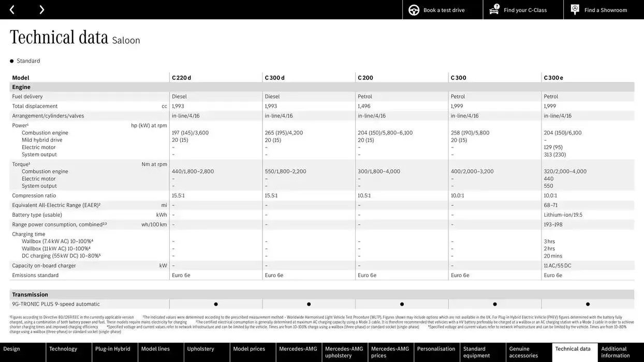644x362 pixels.
Task: Navigate back using the left chevron arrow
Action: [x=11, y=9]
